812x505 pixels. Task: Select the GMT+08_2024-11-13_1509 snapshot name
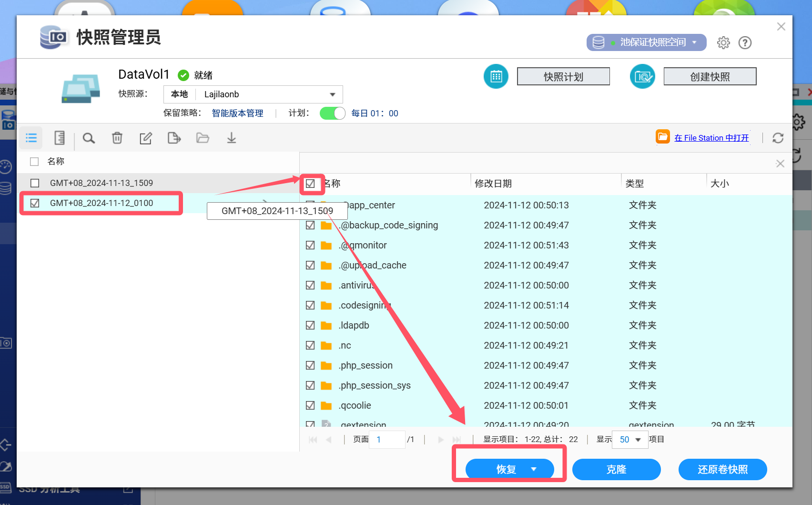(x=101, y=183)
